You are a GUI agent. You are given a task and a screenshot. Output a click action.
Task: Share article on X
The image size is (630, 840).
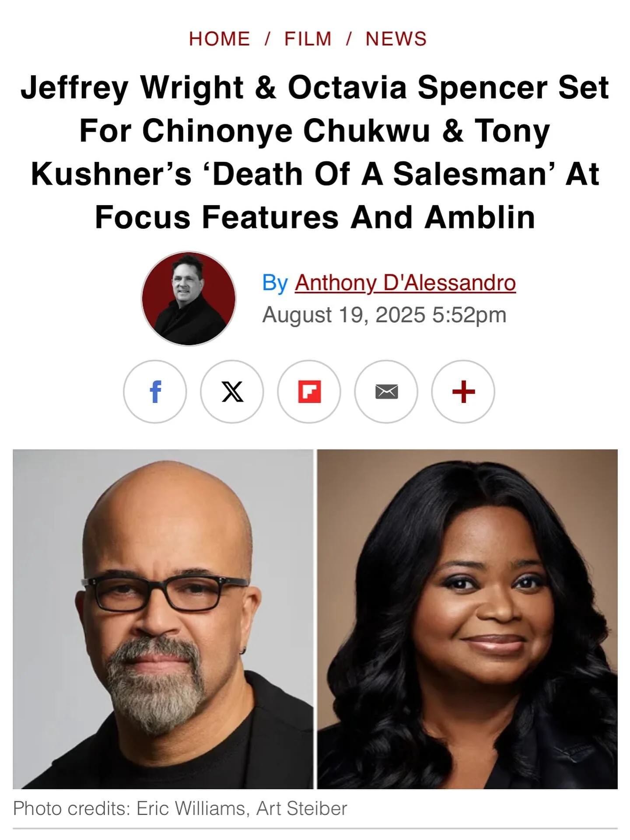232,392
